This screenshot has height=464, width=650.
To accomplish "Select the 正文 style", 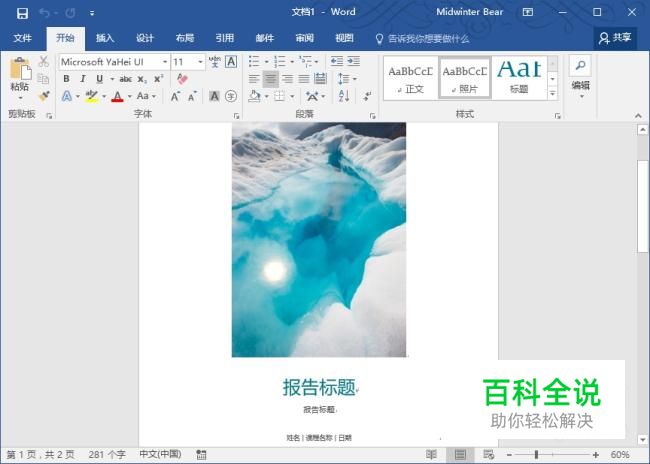I will pyautogui.click(x=410, y=78).
